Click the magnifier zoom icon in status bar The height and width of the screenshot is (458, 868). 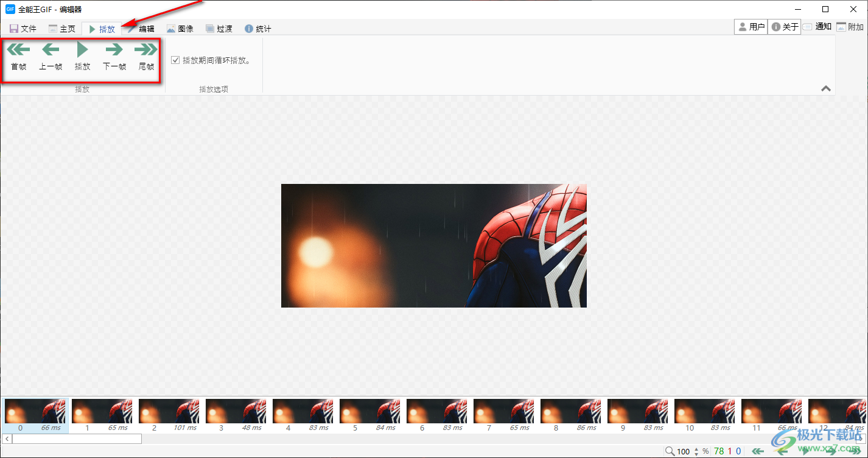pos(670,451)
